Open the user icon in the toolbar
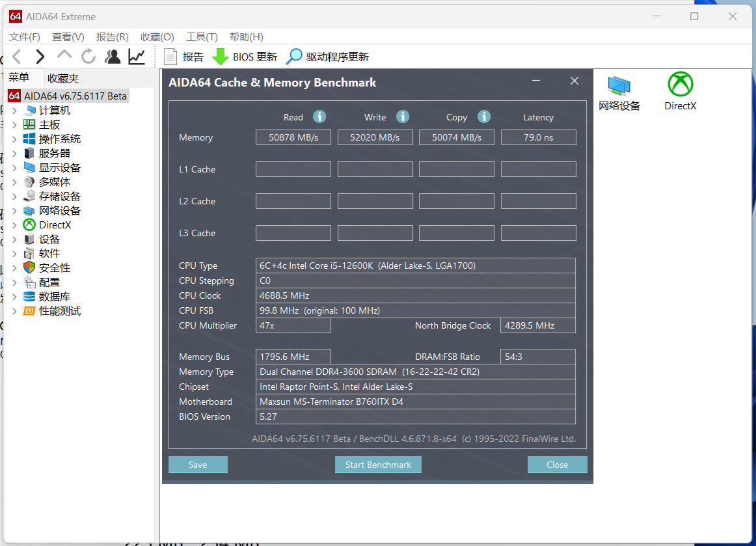Viewport: 756px width, 546px height. tap(113, 57)
